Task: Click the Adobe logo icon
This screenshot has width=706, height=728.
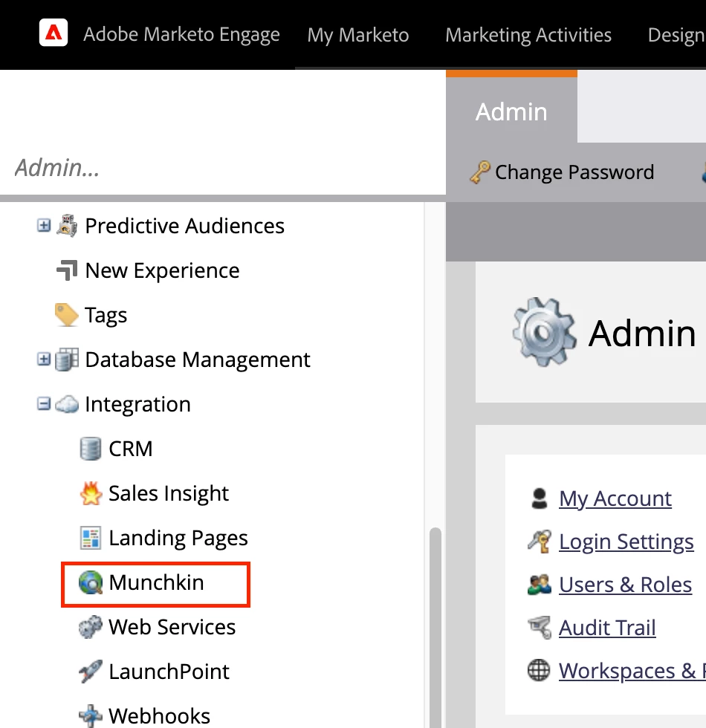Action: tap(54, 33)
